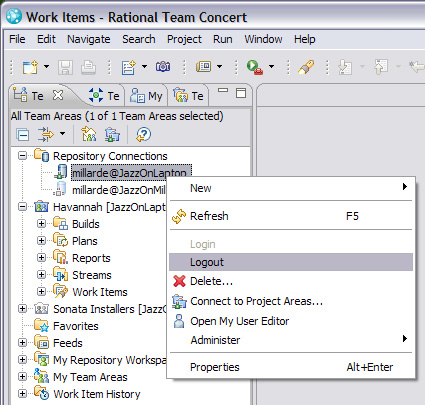
Task: Open the Help menu
Action: coord(304,39)
